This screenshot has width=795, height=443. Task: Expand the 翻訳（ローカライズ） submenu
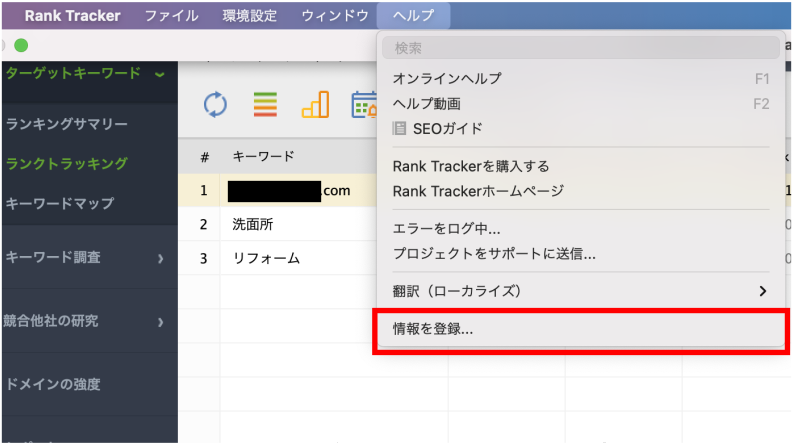pos(581,291)
